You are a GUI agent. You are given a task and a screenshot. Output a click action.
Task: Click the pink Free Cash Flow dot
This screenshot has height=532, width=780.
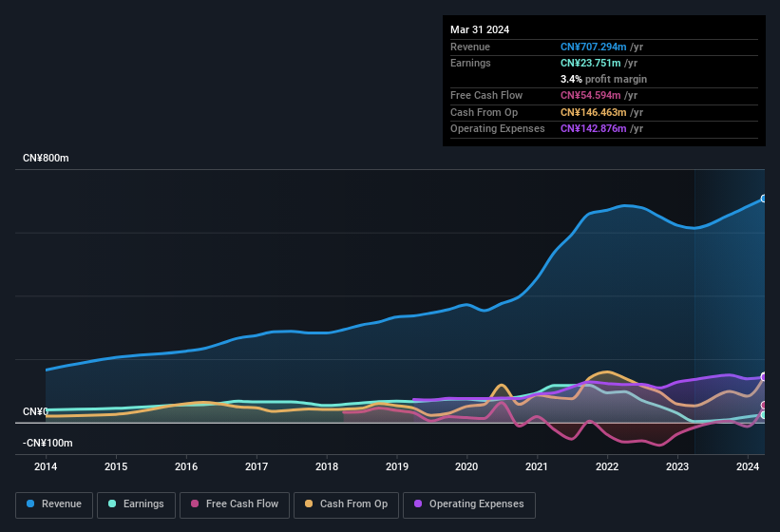pos(195,504)
